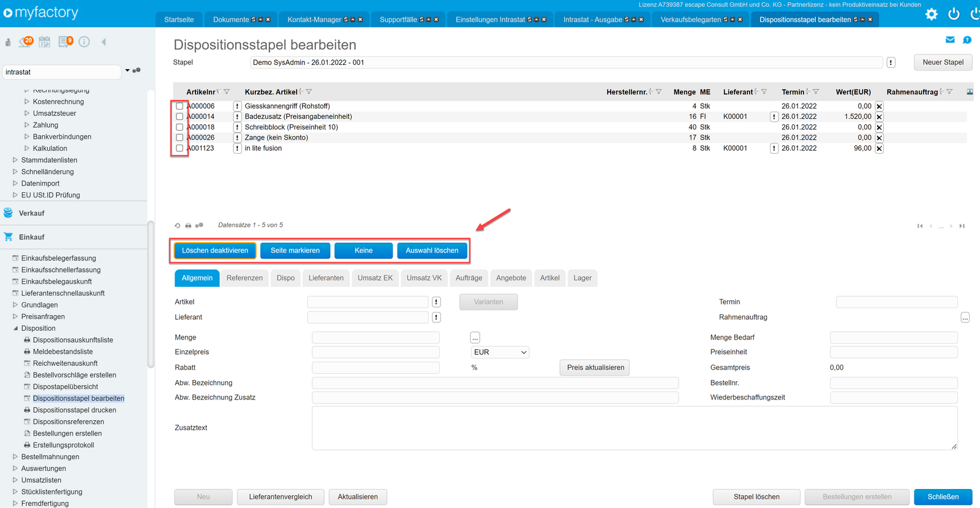The height and width of the screenshot is (508, 980).
Task: Open article details icon for A000018
Action: coord(238,127)
